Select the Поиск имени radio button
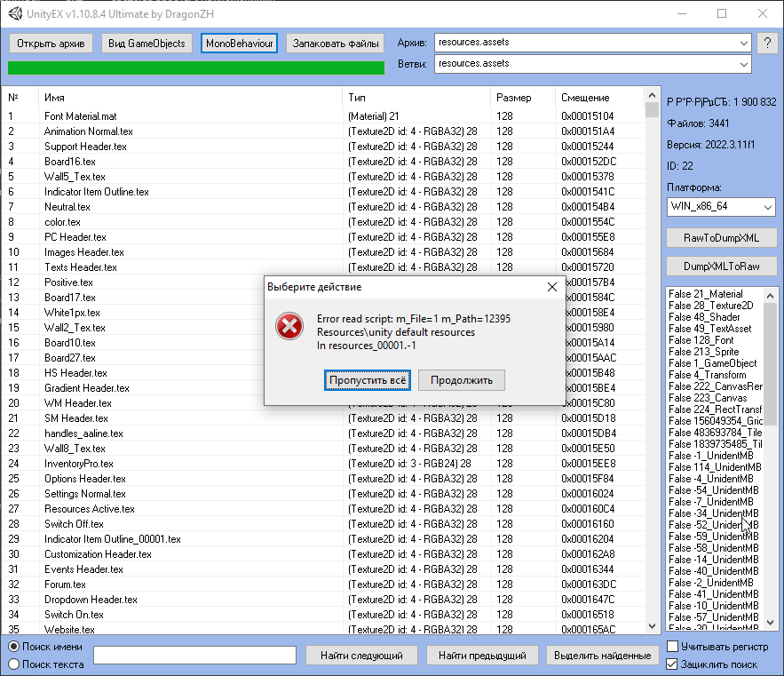784x676 pixels. [14, 647]
